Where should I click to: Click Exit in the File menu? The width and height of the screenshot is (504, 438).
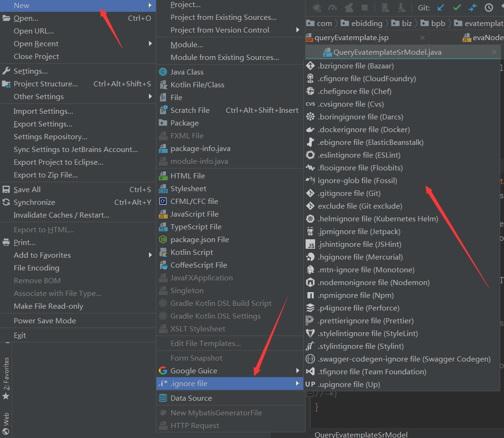78,335
